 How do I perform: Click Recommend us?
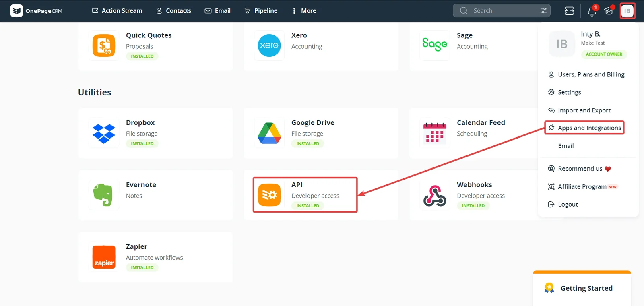pos(580,169)
